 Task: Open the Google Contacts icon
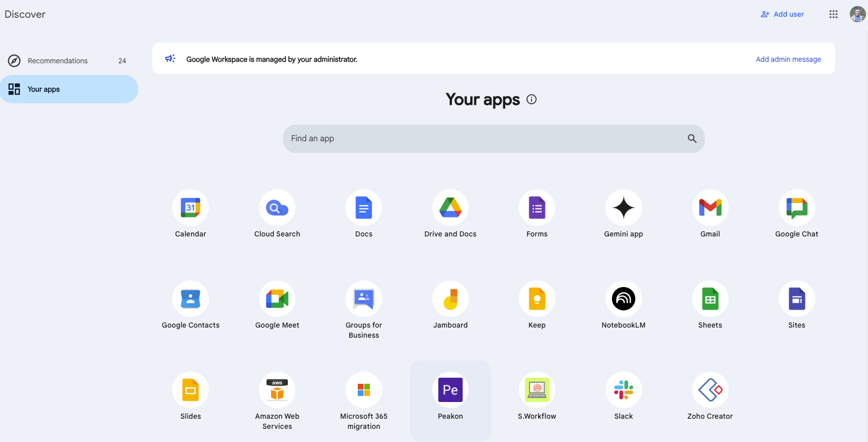[191, 299]
